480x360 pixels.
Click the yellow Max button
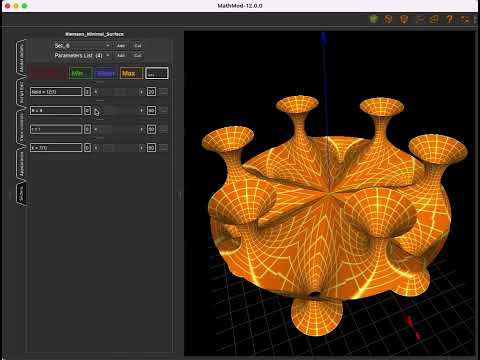pyautogui.click(x=132, y=73)
